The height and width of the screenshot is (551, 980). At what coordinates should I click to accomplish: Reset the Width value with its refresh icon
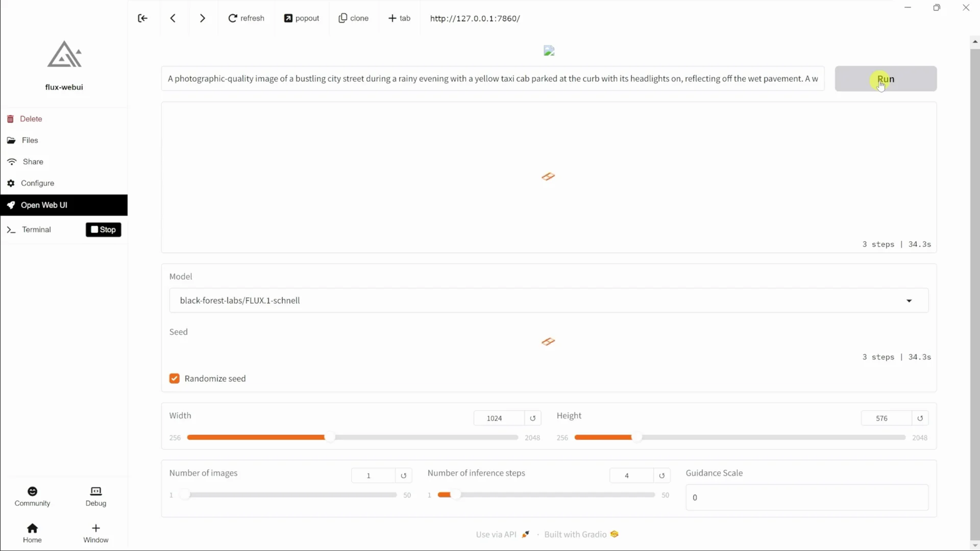[x=533, y=418]
